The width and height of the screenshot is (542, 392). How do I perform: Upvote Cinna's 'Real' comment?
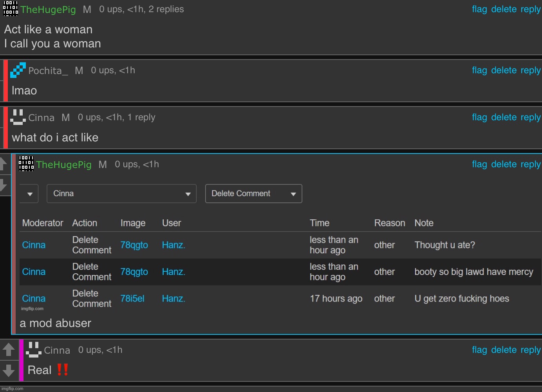click(x=9, y=349)
